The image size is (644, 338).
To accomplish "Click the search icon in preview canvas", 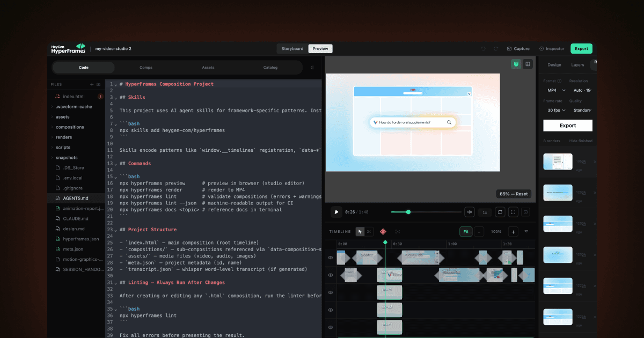I will click(x=449, y=122).
